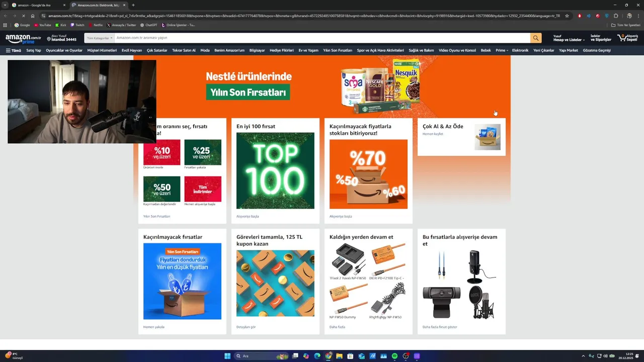Open the Anasayfa / Twitter bookmark
The height and width of the screenshot is (362, 644).
coord(121,25)
